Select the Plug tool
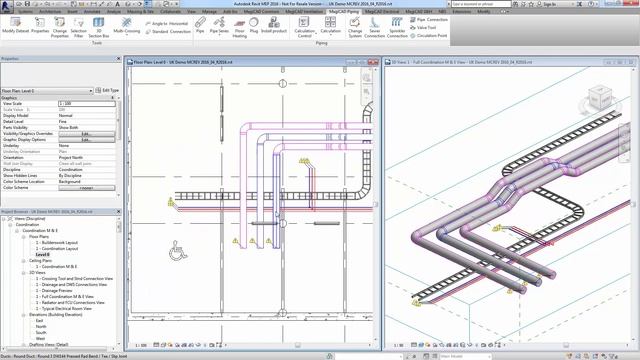 pyautogui.click(x=254, y=25)
